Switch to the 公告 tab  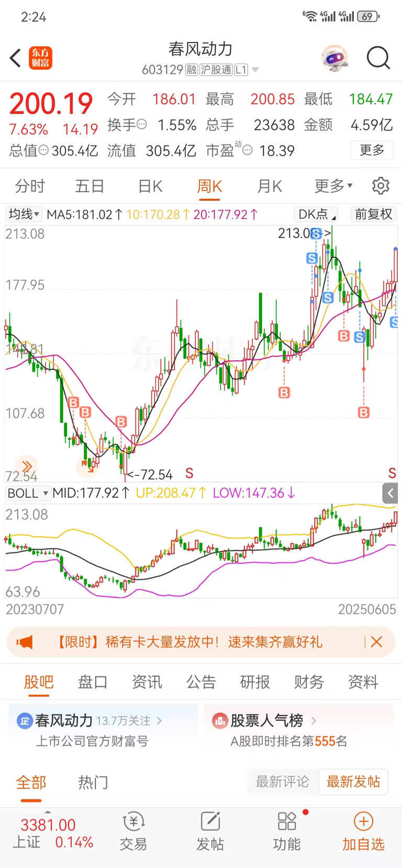201,682
